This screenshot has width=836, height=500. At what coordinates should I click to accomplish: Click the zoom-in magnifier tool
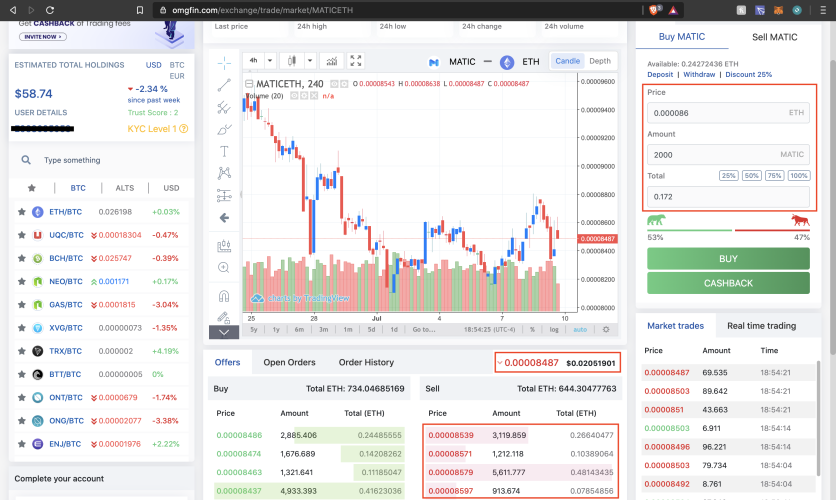tap(224, 268)
